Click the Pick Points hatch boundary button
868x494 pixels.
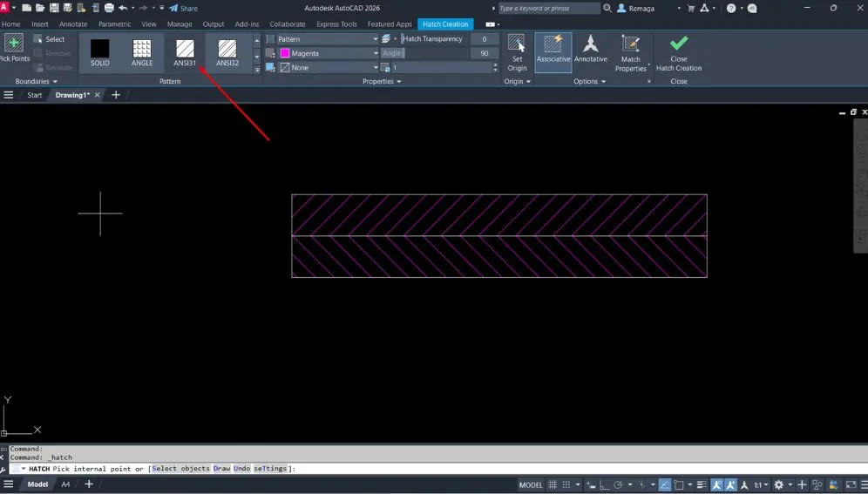pyautogui.click(x=15, y=48)
